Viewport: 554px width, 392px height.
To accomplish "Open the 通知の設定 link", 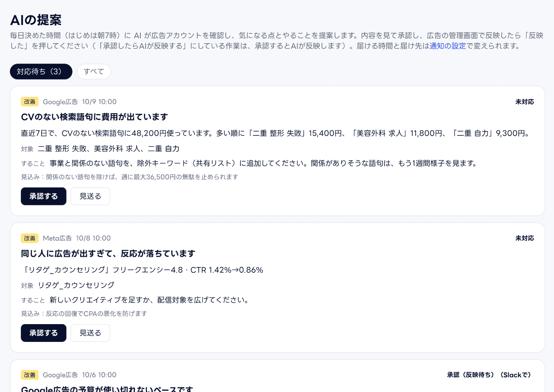I will 448,46.
